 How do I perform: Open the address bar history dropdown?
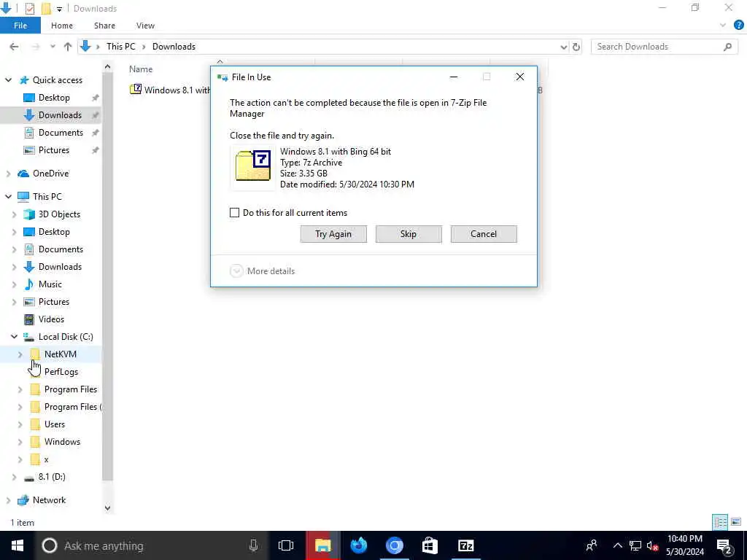[564, 47]
